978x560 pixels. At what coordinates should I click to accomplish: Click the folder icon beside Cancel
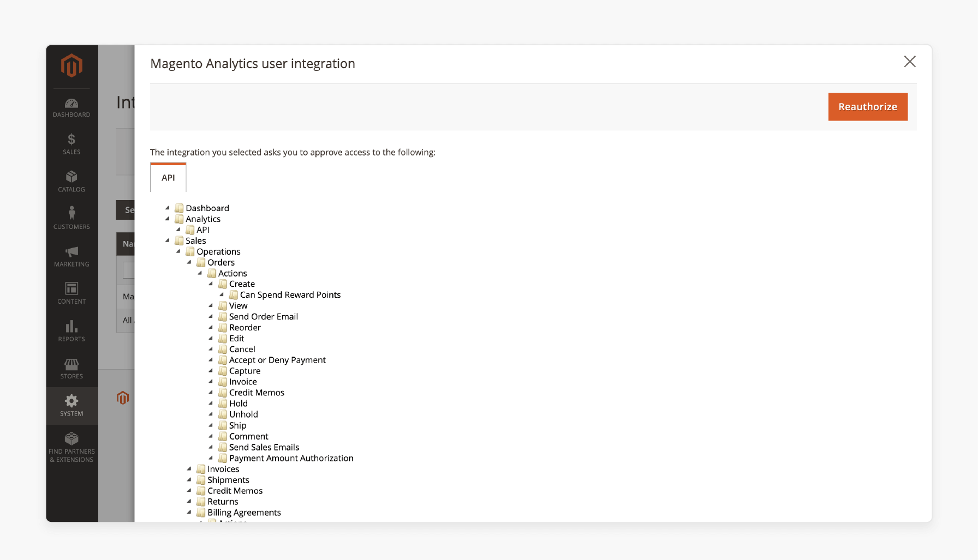pyautogui.click(x=223, y=349)
